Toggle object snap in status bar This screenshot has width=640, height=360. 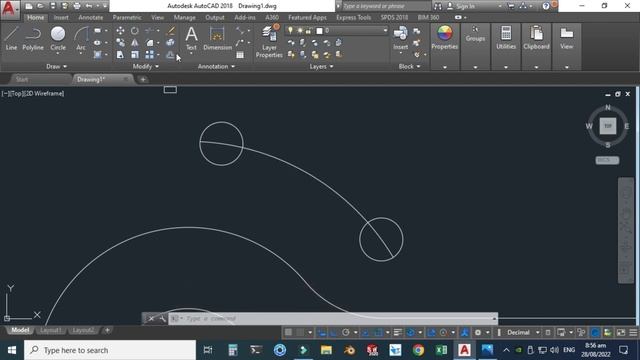(378, 332)
